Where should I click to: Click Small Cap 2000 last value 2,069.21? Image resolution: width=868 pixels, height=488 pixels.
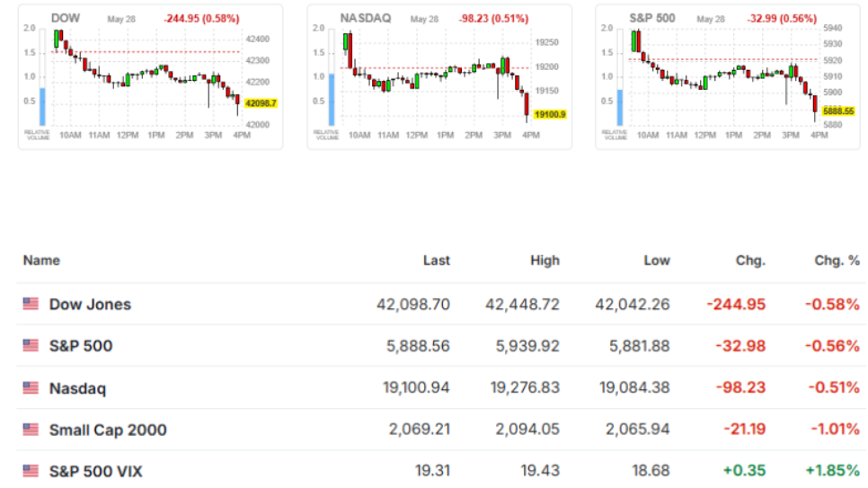420,430
